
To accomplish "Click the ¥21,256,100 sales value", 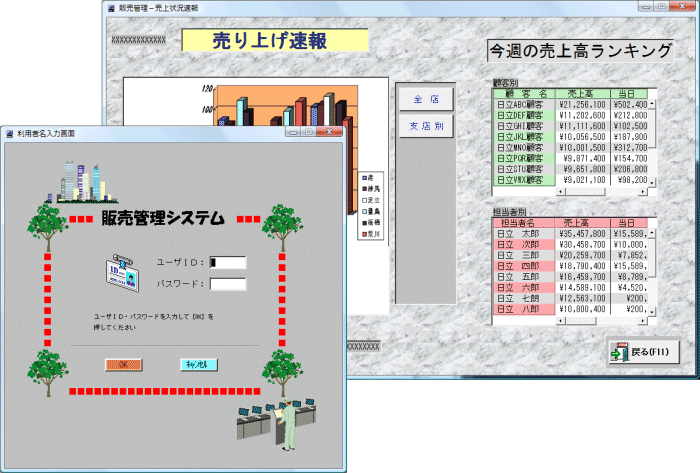I will [582, 104].
